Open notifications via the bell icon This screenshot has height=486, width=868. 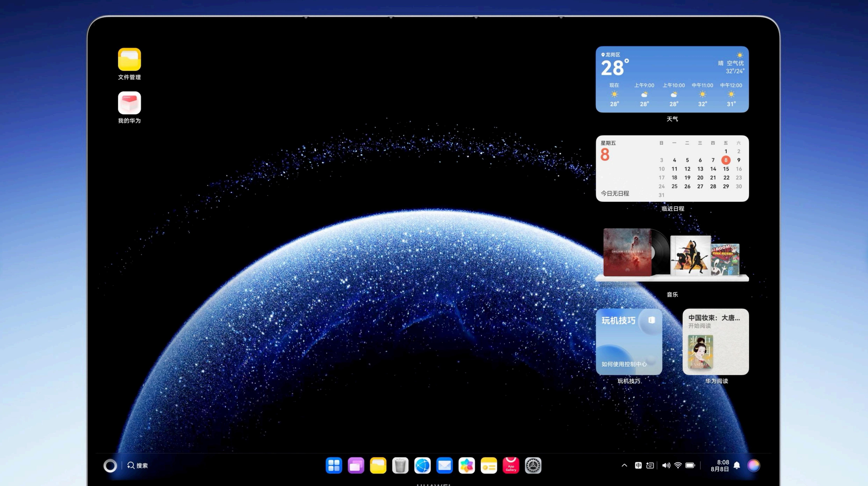[x=737, y=465]
